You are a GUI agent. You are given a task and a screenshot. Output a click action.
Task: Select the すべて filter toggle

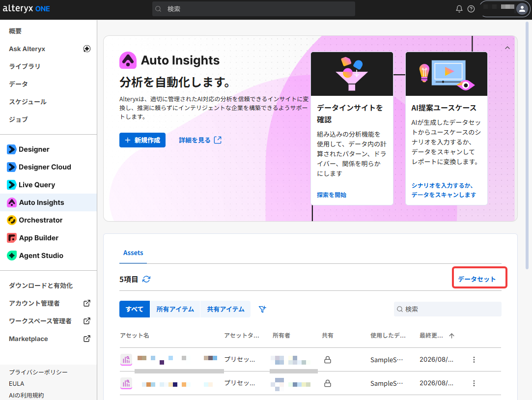pyautogui.click(x=135, y=309)
